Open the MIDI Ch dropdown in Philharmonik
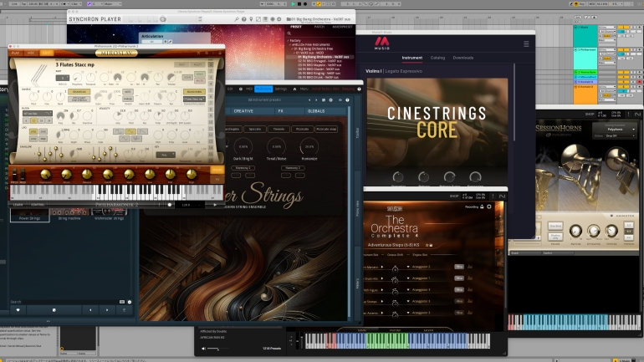644x362 pixels. tap(63, 78)
